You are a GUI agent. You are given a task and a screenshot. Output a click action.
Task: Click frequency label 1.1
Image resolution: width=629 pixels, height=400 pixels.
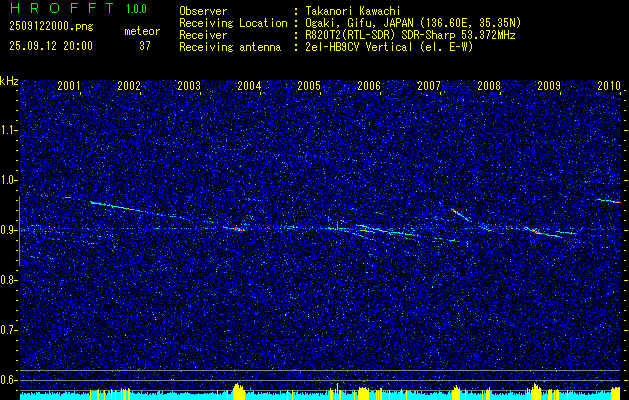pos(8,130)
